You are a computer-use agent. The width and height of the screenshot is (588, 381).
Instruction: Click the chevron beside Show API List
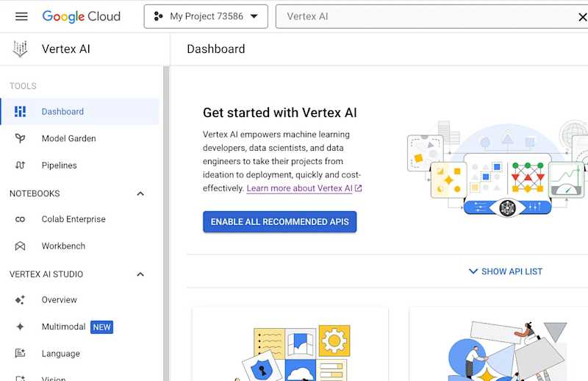[x=473, y=271]
